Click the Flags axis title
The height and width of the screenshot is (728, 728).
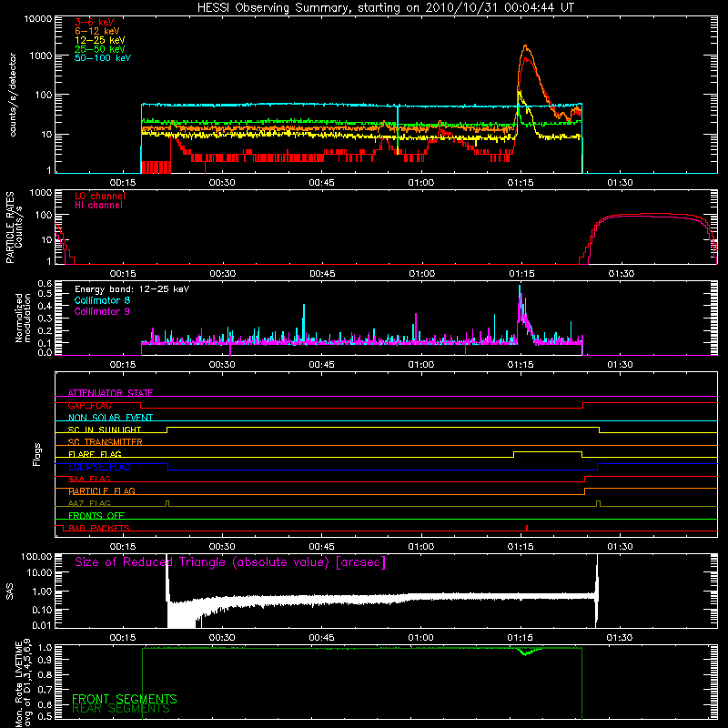click(x=37, y=454)
